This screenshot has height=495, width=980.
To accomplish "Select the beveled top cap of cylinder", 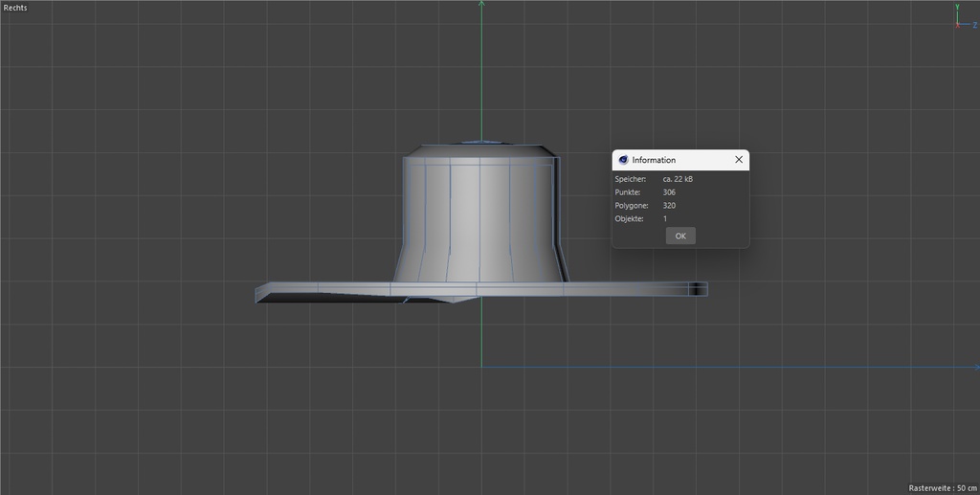I will [x=479, y=150].
